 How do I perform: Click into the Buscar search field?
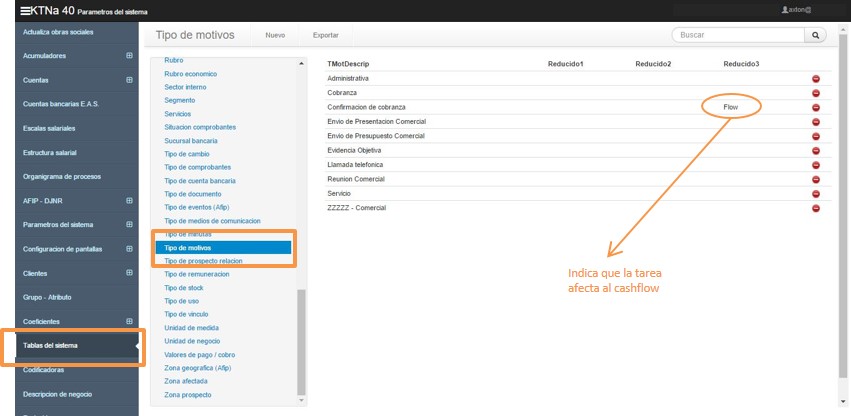[x=738, y=35]
